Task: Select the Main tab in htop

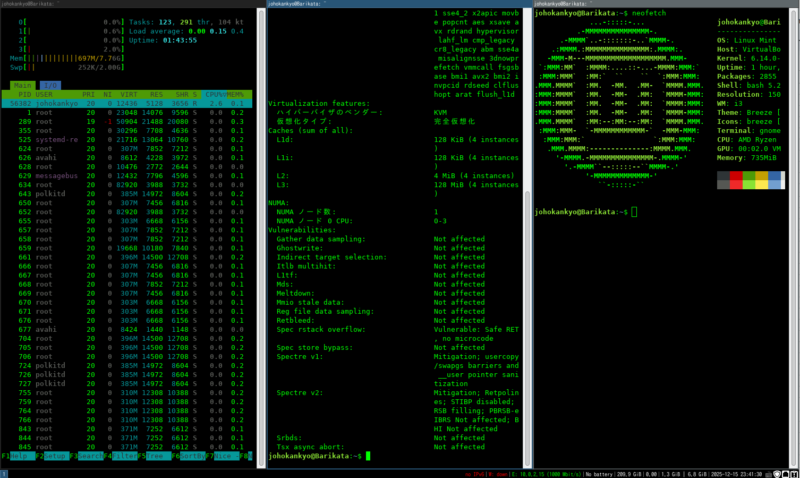Action: [x=22, y=87]
